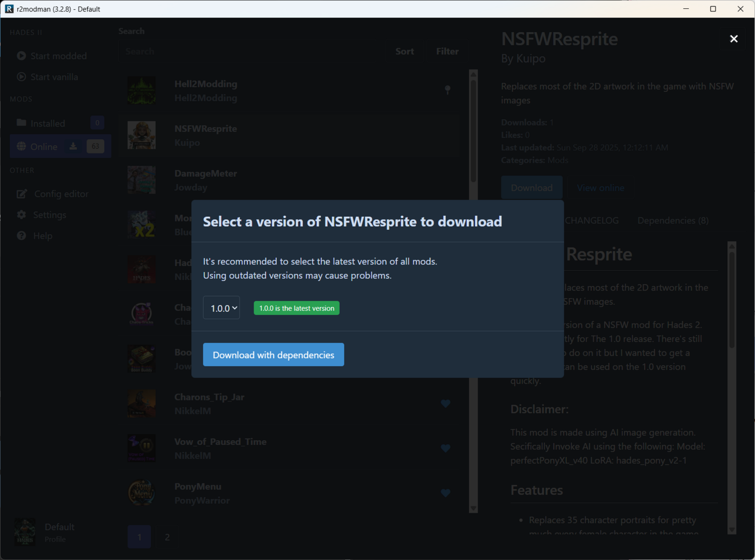Close the mod details panel with X
The height and width of the screenshot is (560, 755).
tap(734, 39)
